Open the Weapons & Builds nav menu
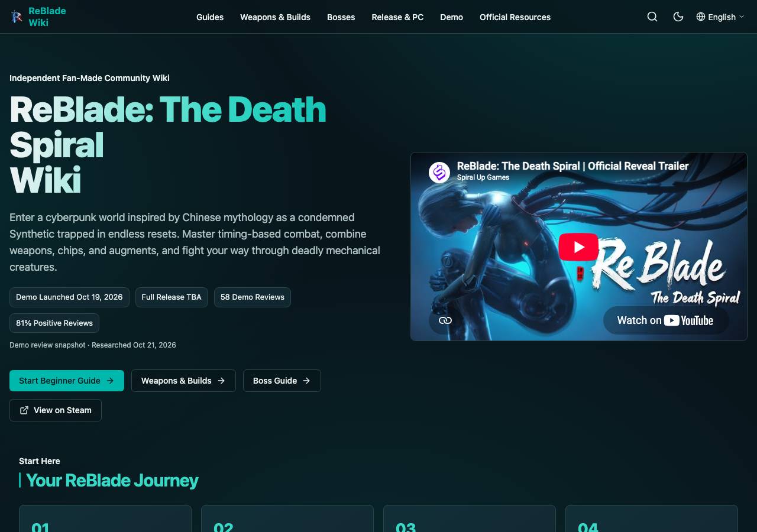Screen dimensions: 757x532 (275, 17)
